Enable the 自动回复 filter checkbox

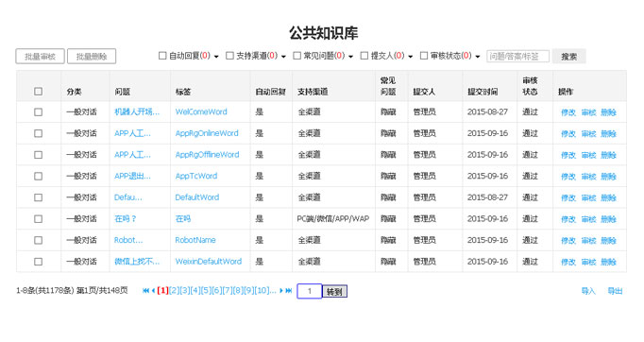[162, 56]
